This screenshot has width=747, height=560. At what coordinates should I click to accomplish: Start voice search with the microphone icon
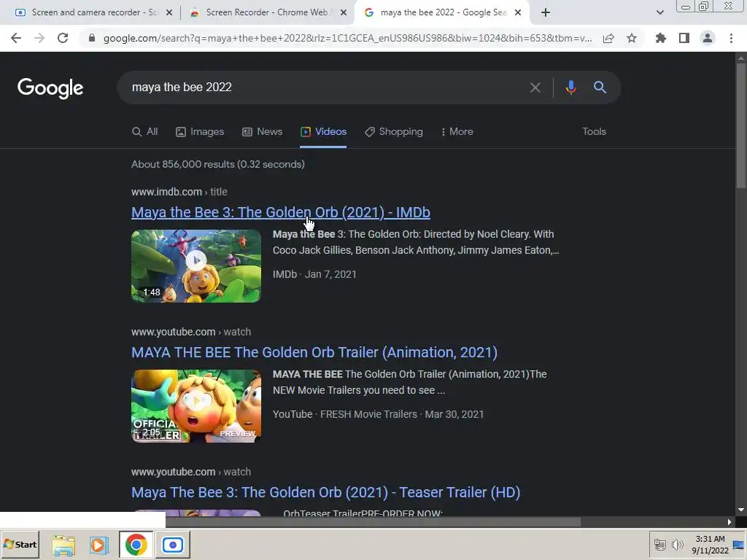pyautogui.click(x=570, y=87)
